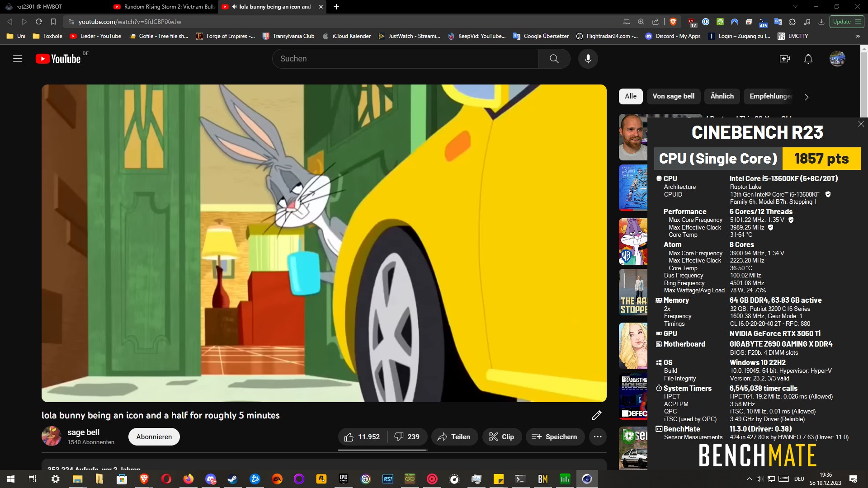Show more filter chips with right arrow

point(807,97)
